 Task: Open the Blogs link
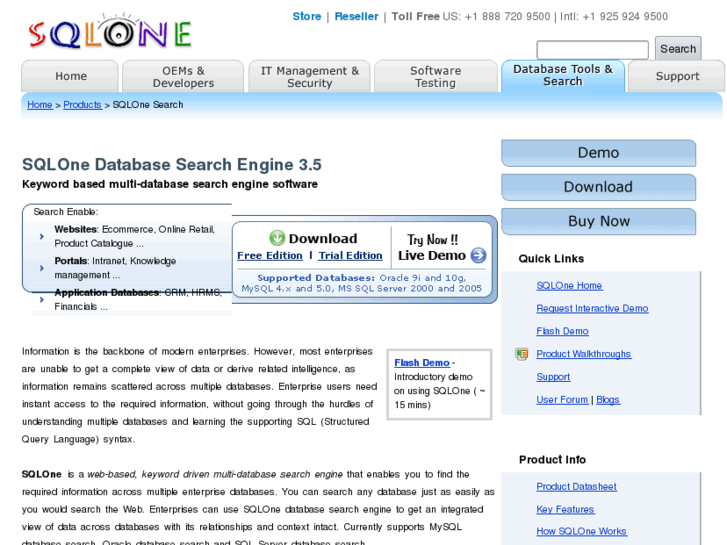coord(607,399)
